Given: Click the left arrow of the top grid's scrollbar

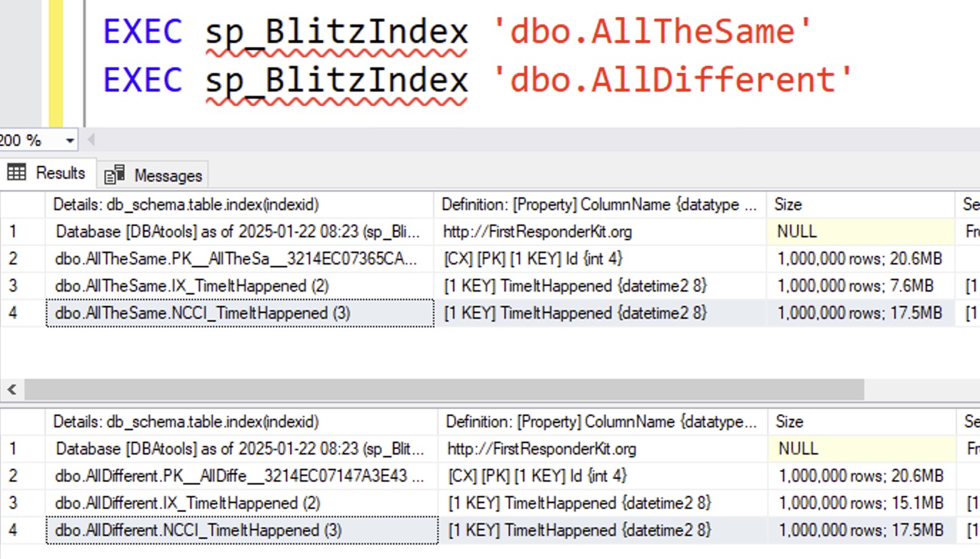Looking at the screenshot, I should pos(11,390).
